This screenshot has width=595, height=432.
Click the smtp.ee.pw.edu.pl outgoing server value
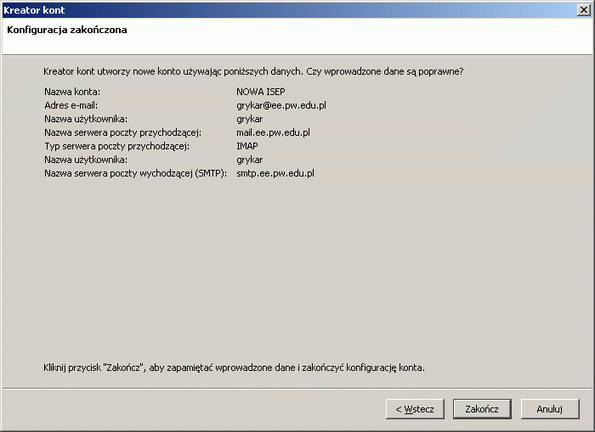click(x=275, y=173)
